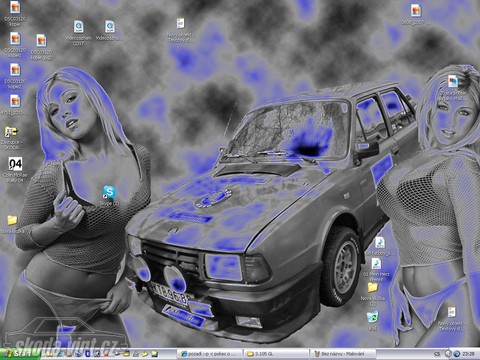Select the Zástupce shortcut icon on the left
480x360 pixels.
tap(11, 131)
